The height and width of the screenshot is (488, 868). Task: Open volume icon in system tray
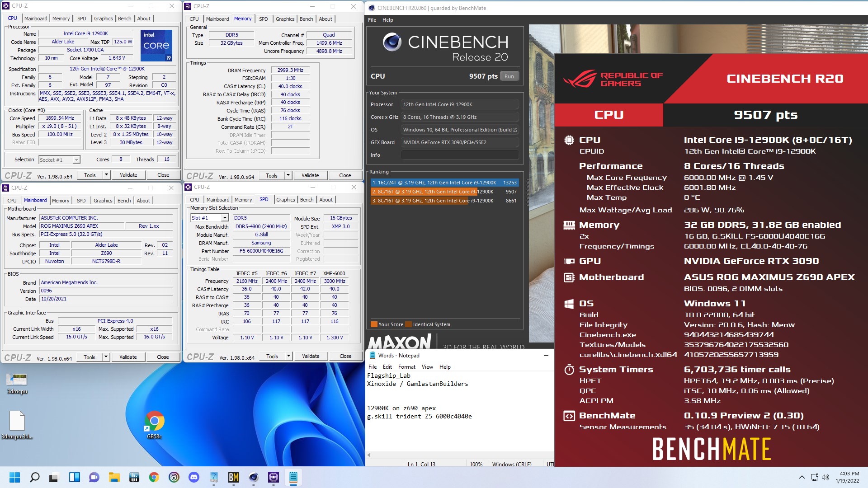tap(826, 477)
